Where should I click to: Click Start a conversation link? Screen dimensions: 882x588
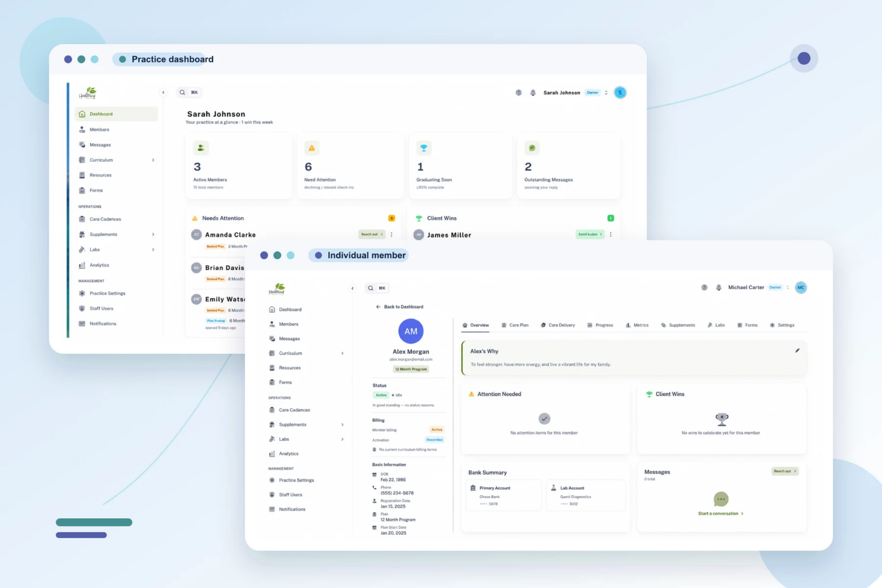pyautogui.click(x=720, y=514)
